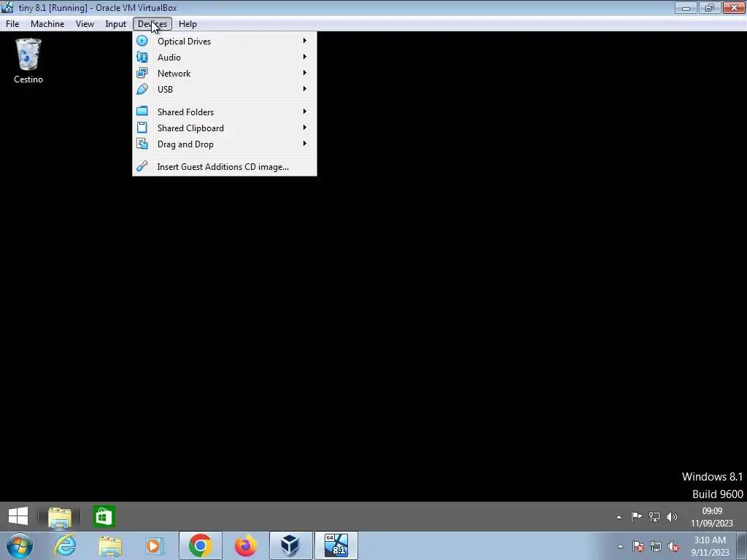Click the Optical Drives disc icon

[142, 41]
